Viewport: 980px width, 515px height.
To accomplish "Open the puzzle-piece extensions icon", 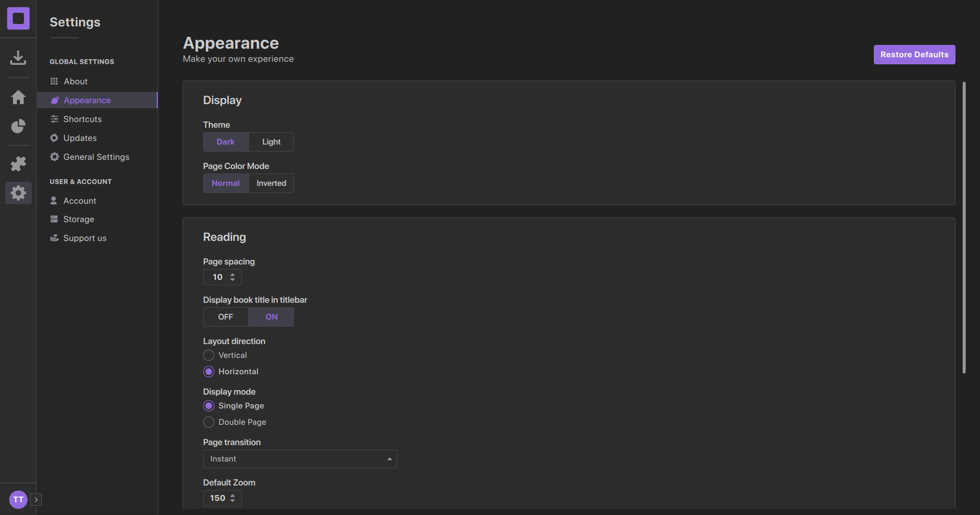I will click(x=18, y=163).
